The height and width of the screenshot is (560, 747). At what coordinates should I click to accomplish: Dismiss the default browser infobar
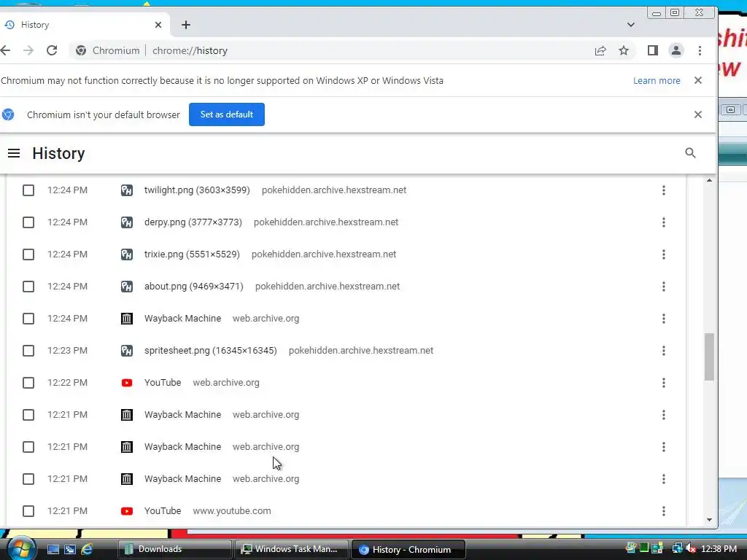pyautogui.click(x=698, y=114)
